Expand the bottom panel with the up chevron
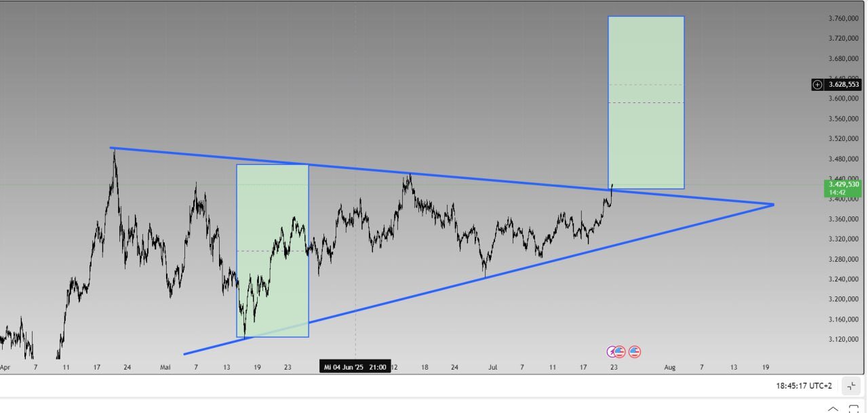This screenshot has height=413, width=868. click(x=833, y=409)
